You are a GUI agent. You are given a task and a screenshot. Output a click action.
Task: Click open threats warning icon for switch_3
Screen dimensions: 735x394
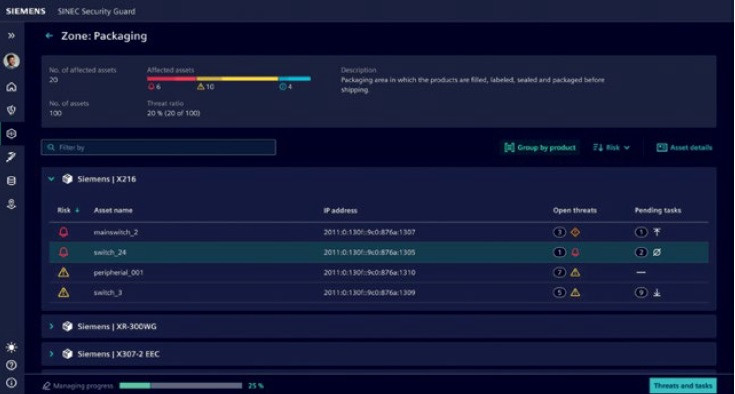tap(575, 292)
